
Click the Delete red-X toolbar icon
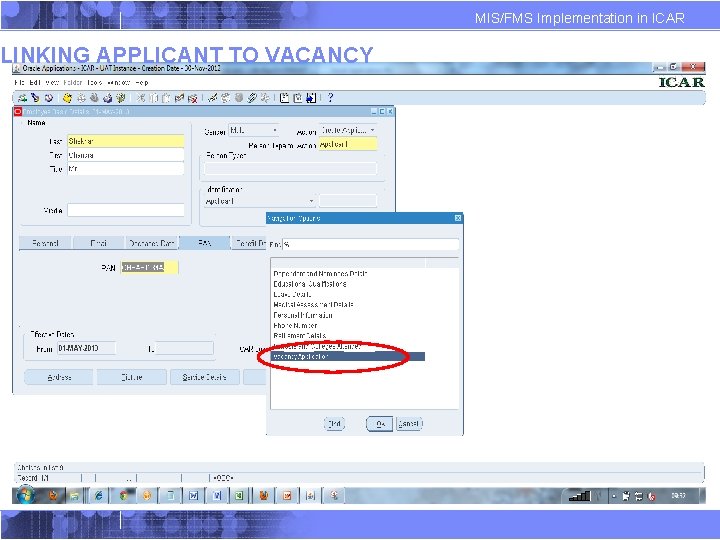193,98
